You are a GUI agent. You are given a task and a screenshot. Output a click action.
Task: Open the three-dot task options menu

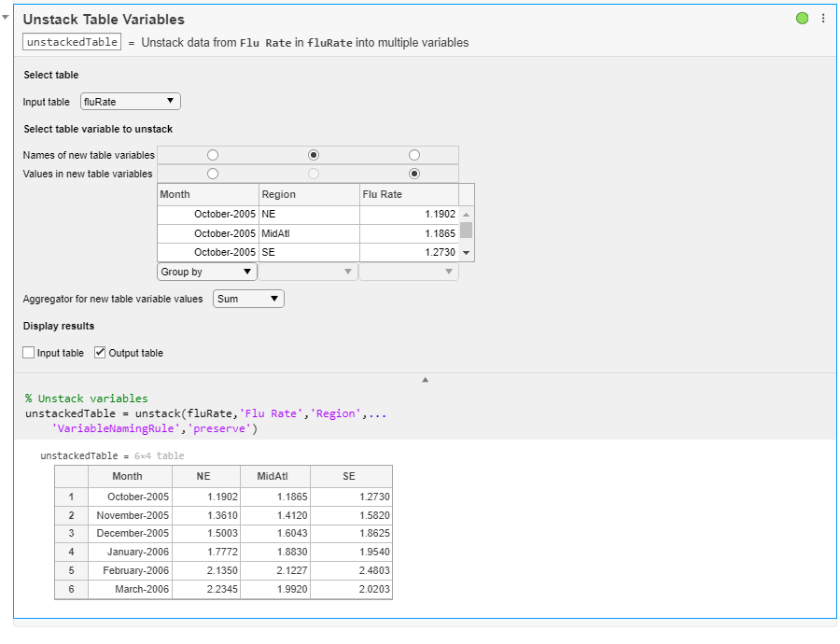tap(822, 19)
